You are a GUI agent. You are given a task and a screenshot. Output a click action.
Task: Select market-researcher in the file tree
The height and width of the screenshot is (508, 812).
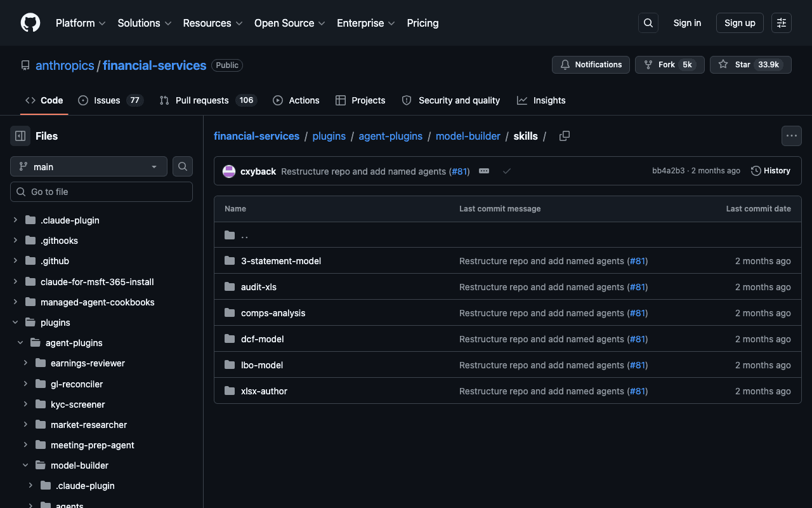(89, 425)
